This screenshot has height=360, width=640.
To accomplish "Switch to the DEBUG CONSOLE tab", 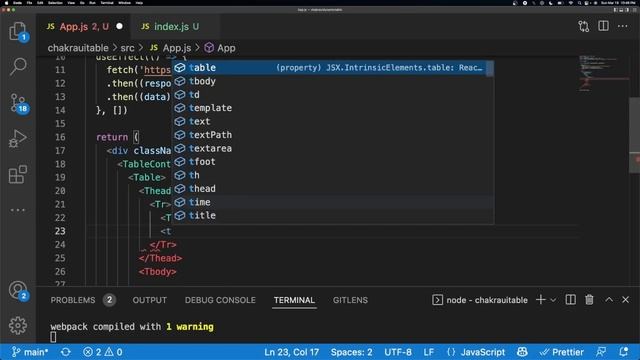I will point(220,300).
